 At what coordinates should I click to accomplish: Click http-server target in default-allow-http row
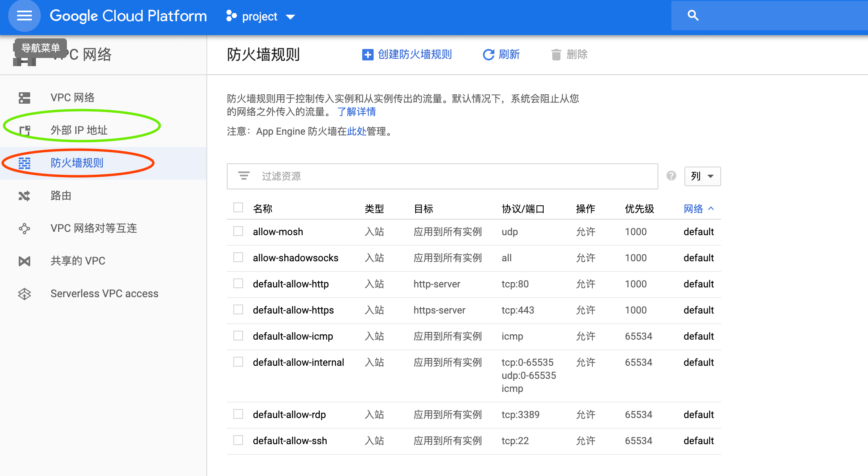pos(436,284)
